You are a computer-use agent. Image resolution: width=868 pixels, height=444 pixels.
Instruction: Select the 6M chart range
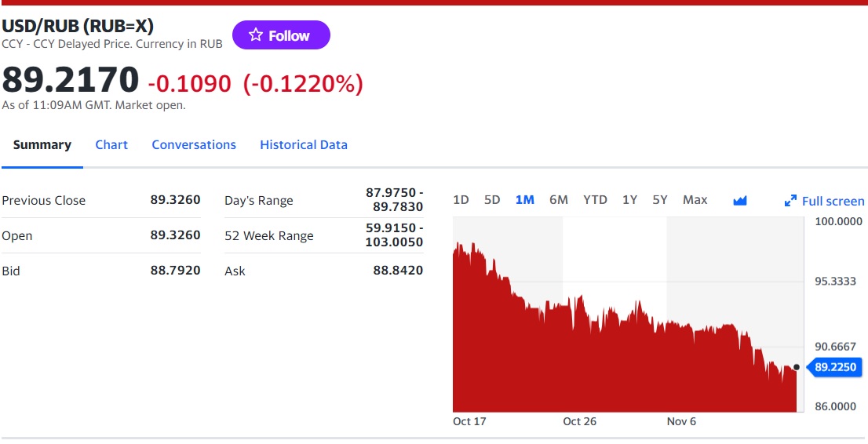coord(559,200)
